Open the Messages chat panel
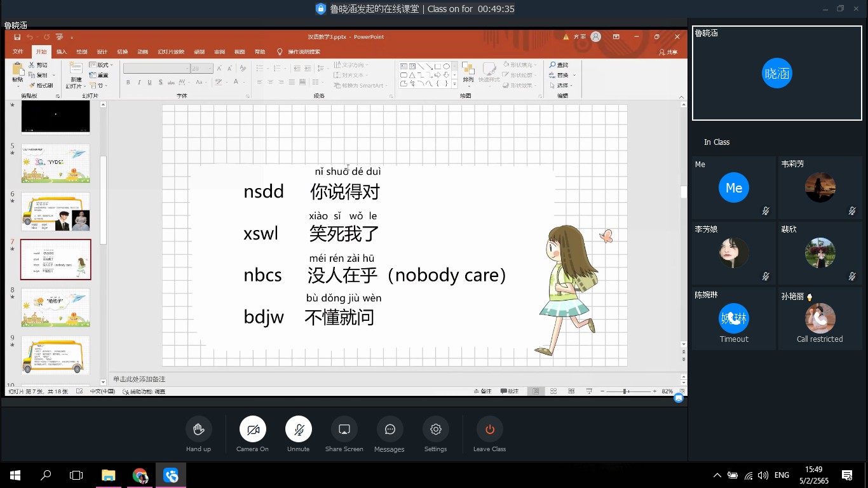Viewport: 868px width, 488px height. click(x=390, y=430)
